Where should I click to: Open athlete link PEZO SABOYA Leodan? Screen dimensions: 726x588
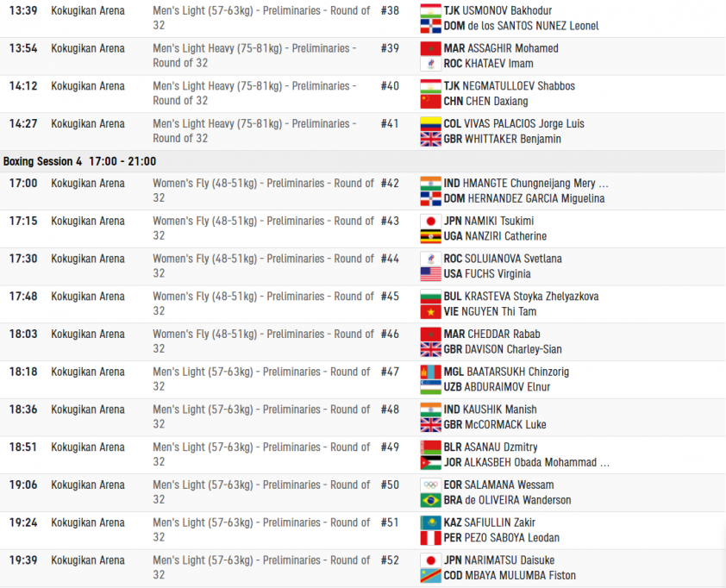(x=511, y=538)
